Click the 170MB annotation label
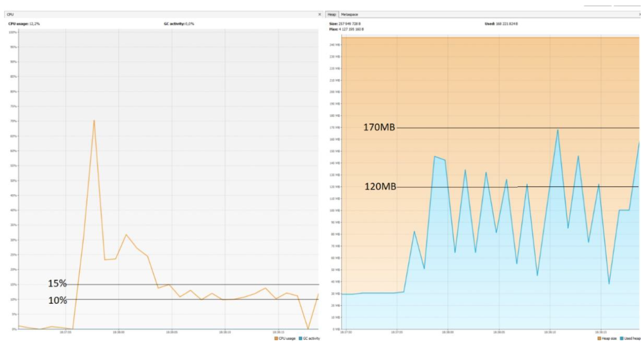Image resolution: width=644 pixels, height=344 pixels. pos(379,127)
